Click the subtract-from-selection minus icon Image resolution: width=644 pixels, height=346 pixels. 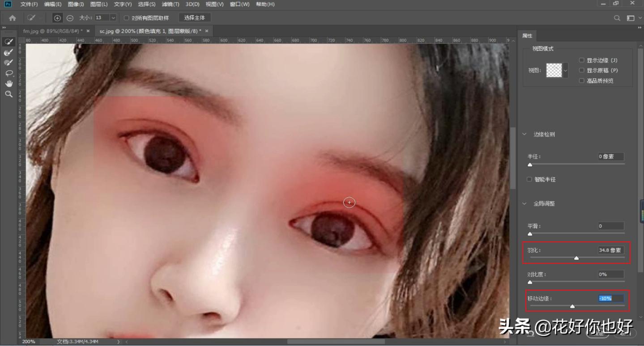(69, 18)
